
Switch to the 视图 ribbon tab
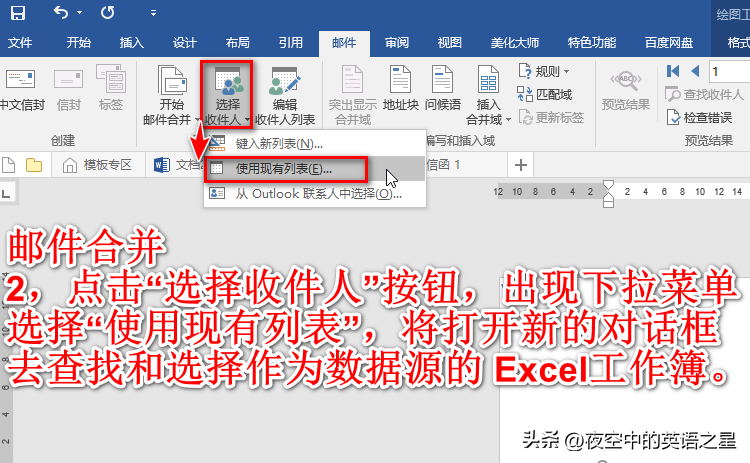coord(450,43)
